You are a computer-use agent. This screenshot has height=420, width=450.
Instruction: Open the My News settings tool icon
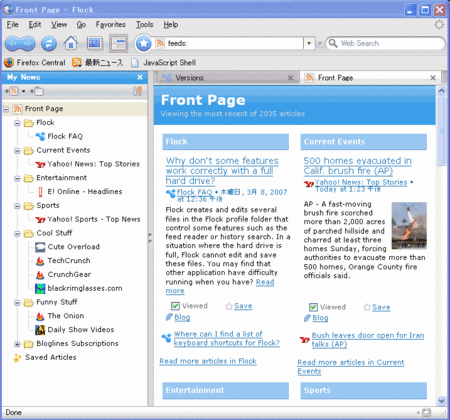137,91
